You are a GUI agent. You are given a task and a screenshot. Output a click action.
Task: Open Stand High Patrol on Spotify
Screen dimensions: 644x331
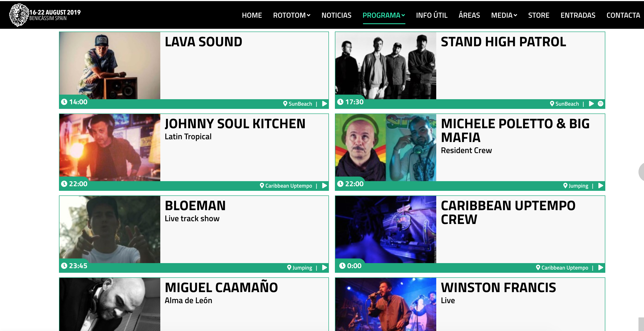(x=600, y=104)
